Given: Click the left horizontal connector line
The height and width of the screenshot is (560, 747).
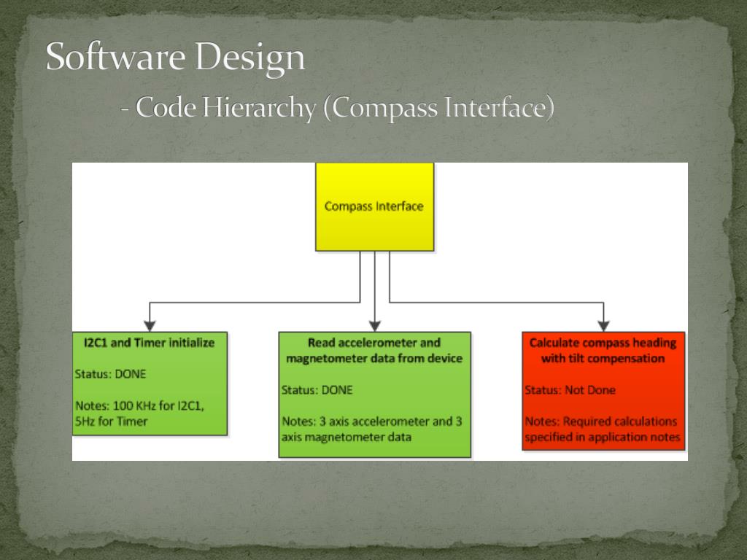Looking at the screenshot, I should pos(255,302).
